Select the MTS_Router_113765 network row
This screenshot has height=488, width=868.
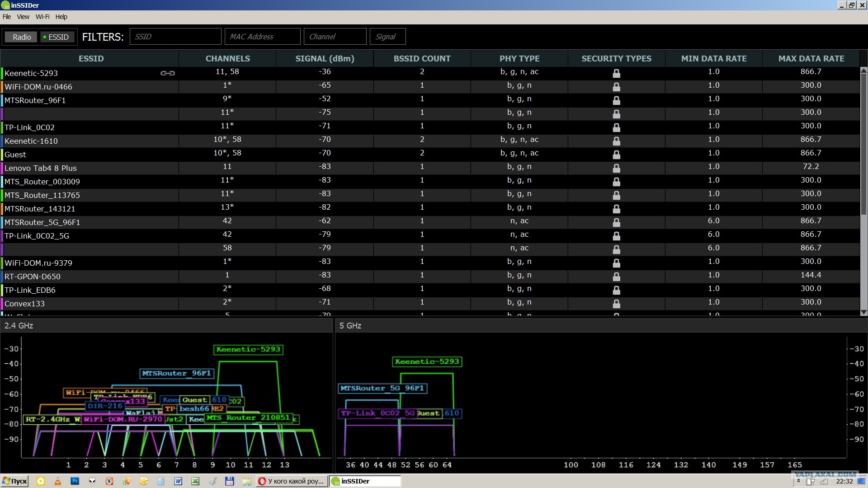point(430,195)
